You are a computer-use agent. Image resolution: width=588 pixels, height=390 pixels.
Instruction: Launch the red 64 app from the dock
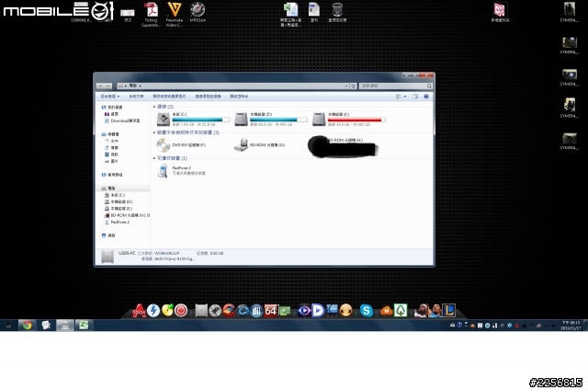pos(271,310)
